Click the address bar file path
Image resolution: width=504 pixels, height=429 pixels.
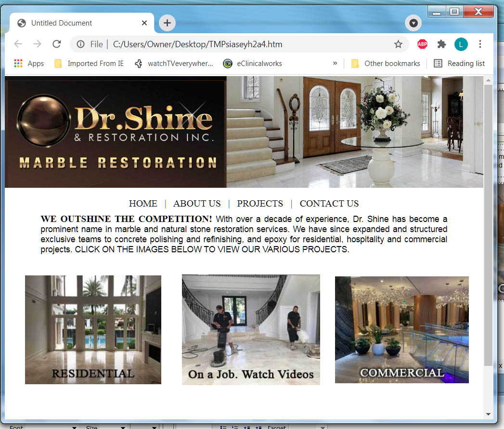pos(198,44)
